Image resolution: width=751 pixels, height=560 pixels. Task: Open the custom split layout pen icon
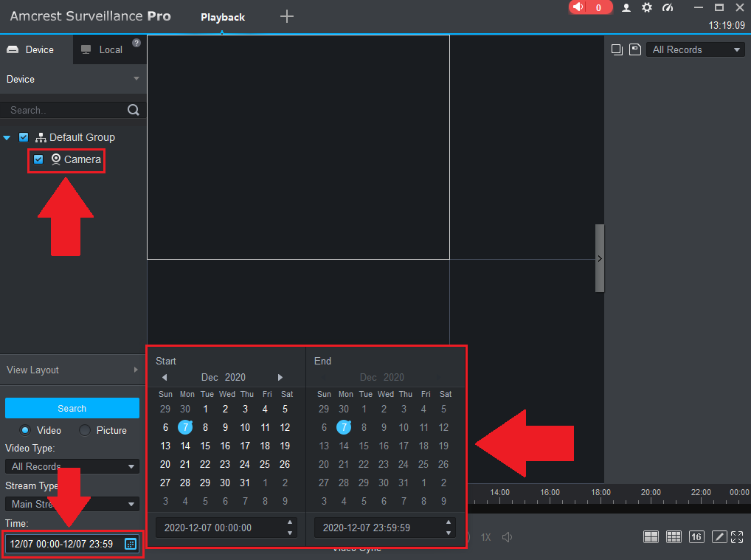[x=719, y=536]
